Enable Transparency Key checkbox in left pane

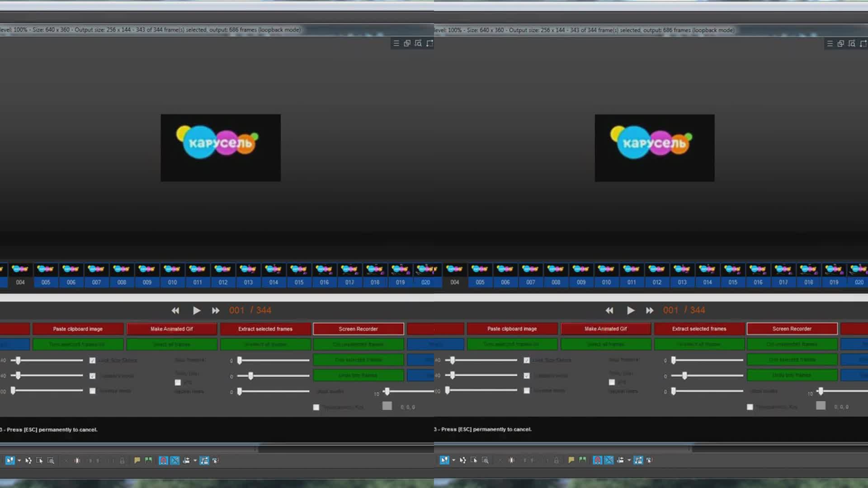click(x=316, y=407)
